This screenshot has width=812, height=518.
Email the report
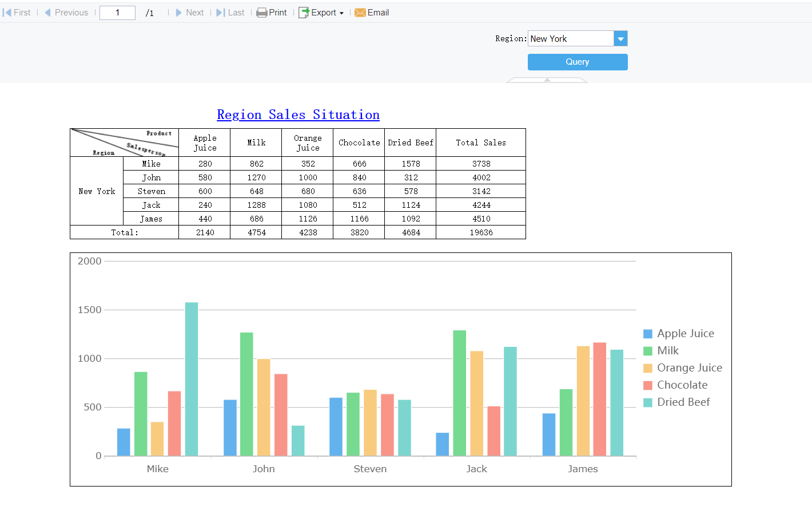372,13
